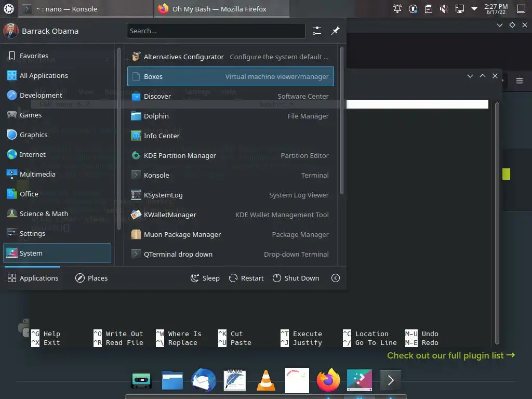
Task: Launch Boxes virtual machine manager
Action: coord(230,76)
